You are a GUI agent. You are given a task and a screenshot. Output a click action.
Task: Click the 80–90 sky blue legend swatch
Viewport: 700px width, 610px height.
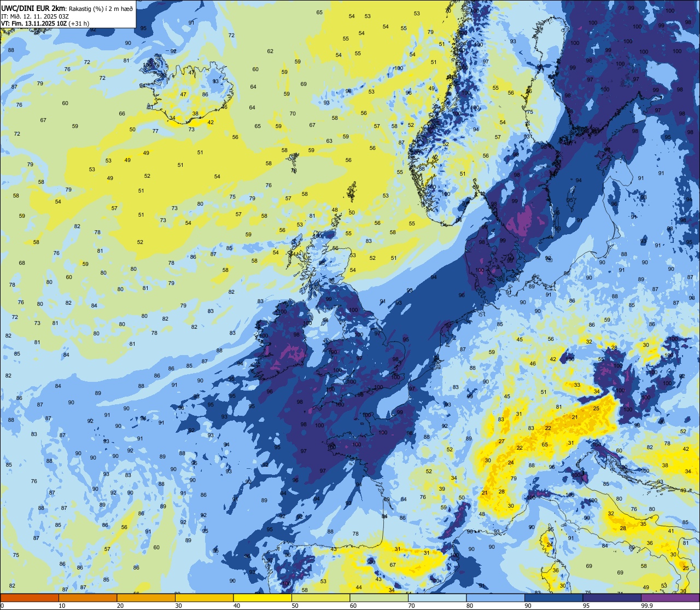pos(495,597)
